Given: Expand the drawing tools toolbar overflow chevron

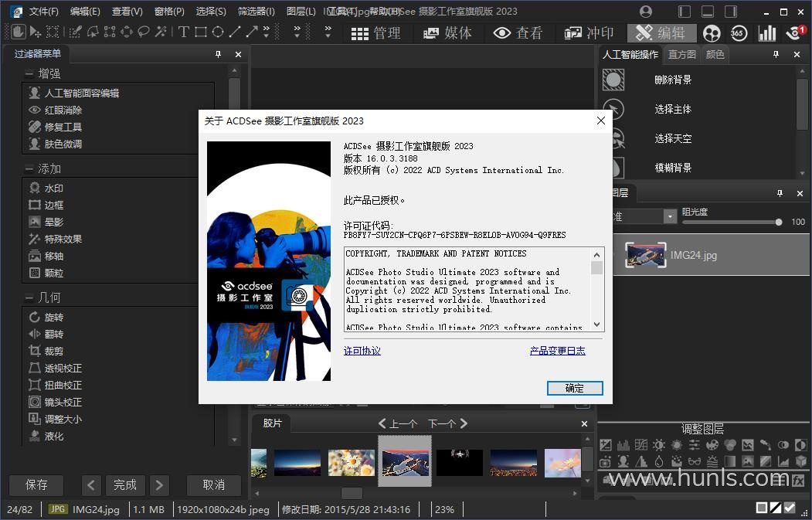Looking at the screenshot, I should 267,32.
